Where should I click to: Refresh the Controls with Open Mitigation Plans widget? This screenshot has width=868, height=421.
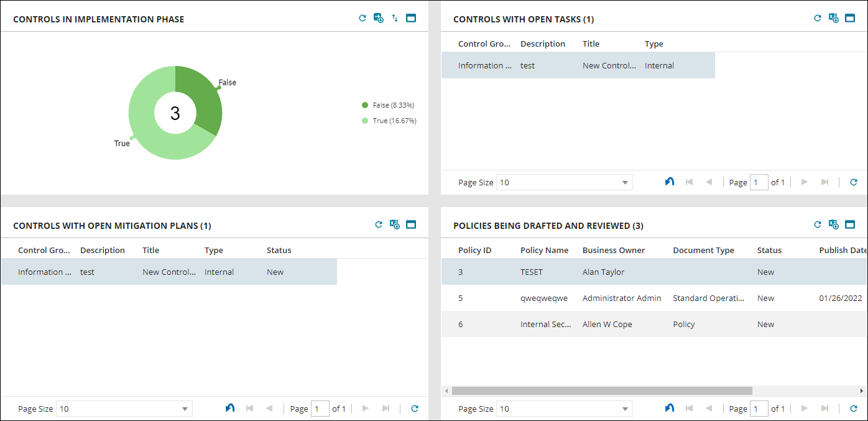[379, 224]
